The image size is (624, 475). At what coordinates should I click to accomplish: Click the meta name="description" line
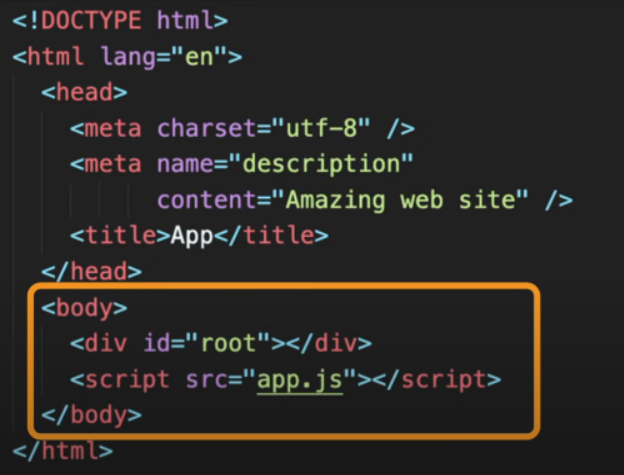[242, 164]
